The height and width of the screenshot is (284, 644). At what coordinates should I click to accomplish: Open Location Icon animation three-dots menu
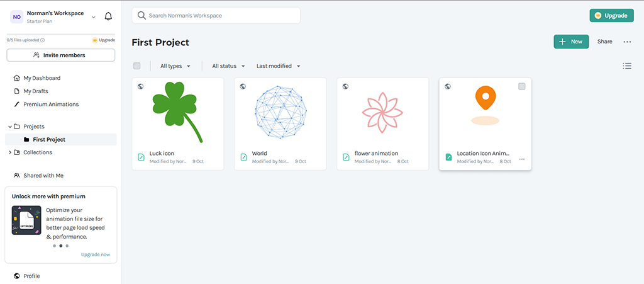(521, 159)
